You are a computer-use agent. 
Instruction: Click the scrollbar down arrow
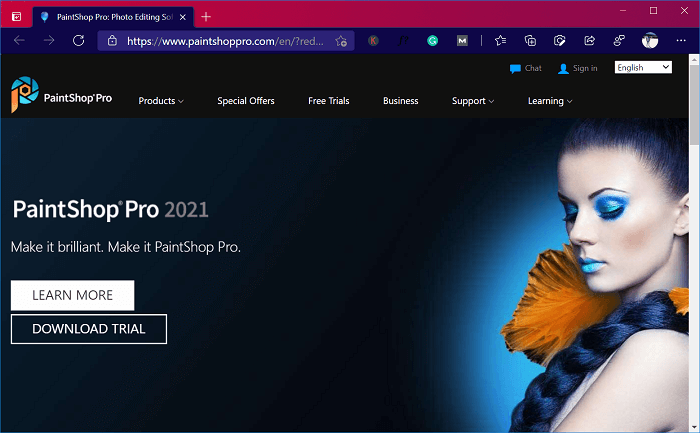click(694, 427)
